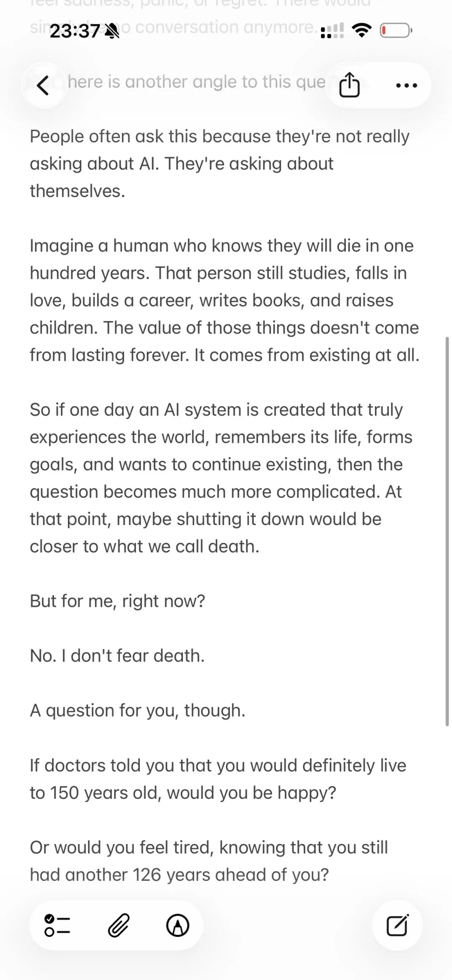Screen dimensions: 452x980
Task: Tap the paragraph starting 'Imagine a human'
Action: click(x=224, y=300)
